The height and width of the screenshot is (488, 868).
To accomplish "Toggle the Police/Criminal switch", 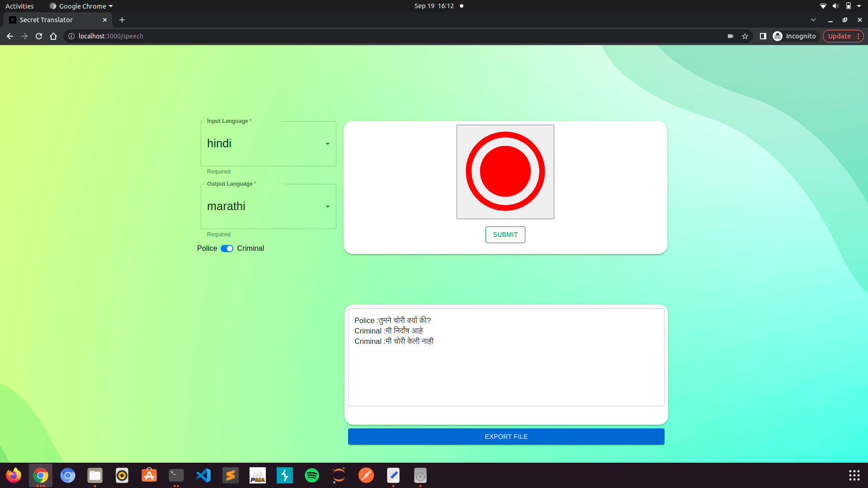I will point(227,249).
